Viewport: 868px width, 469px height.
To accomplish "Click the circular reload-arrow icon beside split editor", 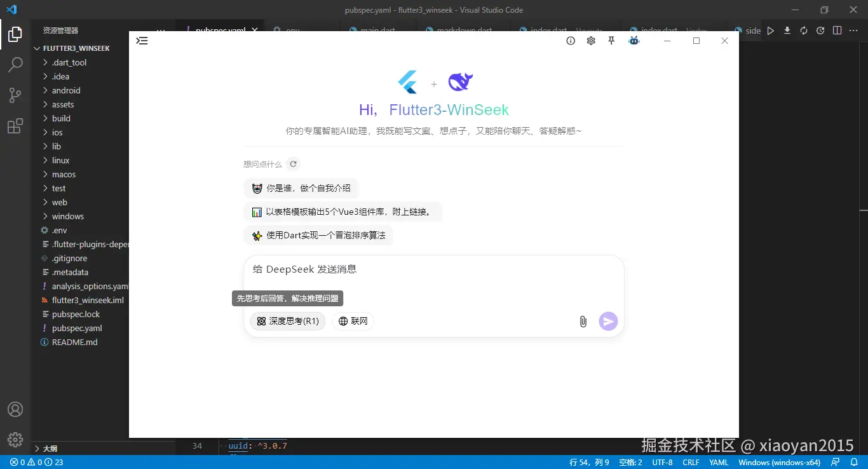I will pos(820,31).
